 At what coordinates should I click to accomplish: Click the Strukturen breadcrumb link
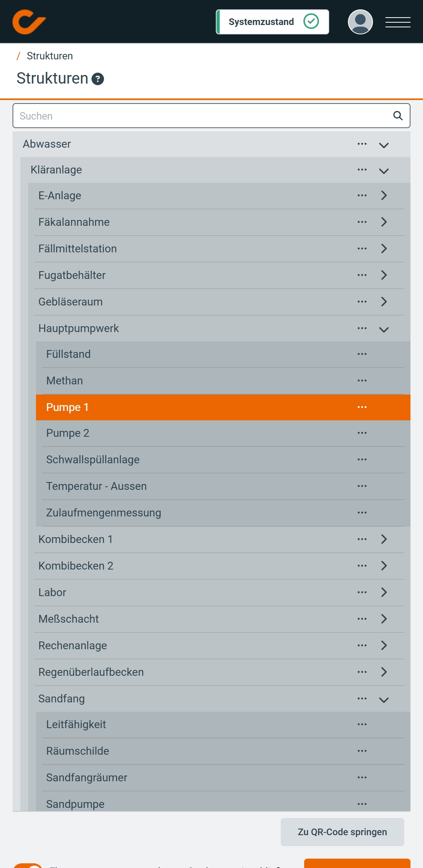[50, 56]
